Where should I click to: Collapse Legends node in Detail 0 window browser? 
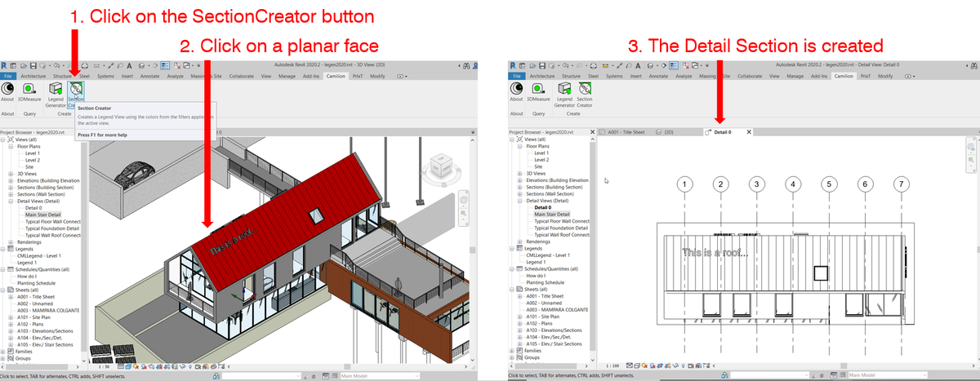coord(511,249)
